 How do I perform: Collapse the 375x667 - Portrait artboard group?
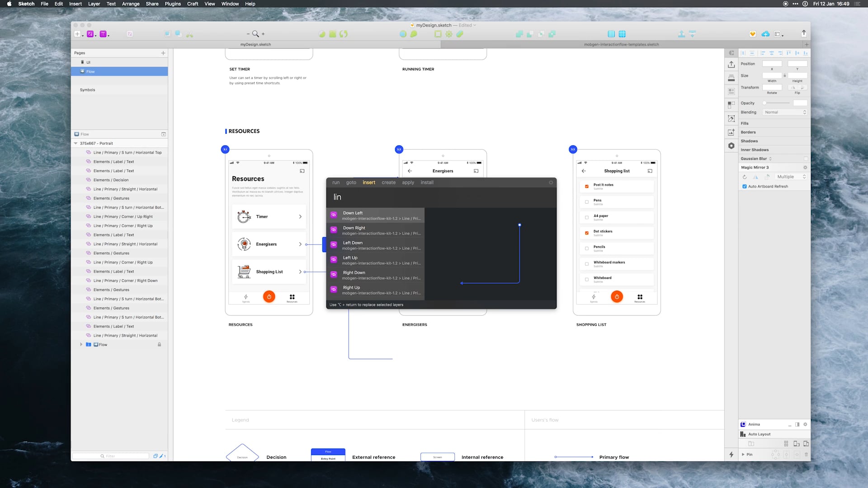tap(75, 143)
